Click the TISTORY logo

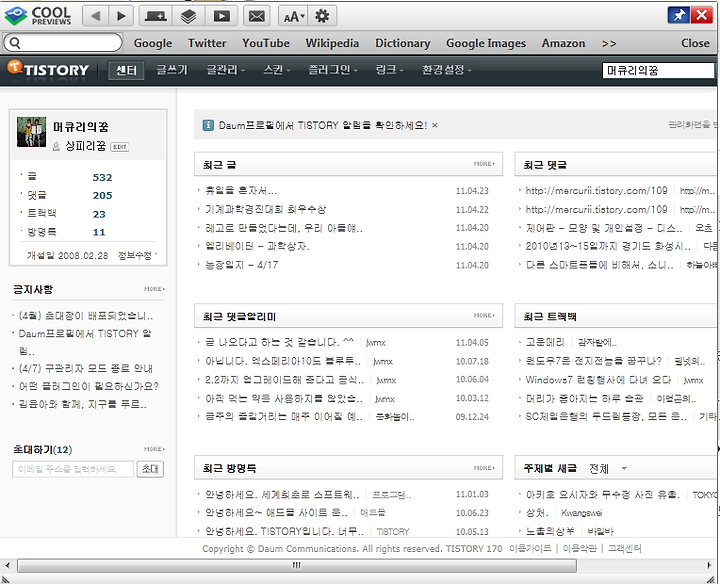[x=48, y=69]
